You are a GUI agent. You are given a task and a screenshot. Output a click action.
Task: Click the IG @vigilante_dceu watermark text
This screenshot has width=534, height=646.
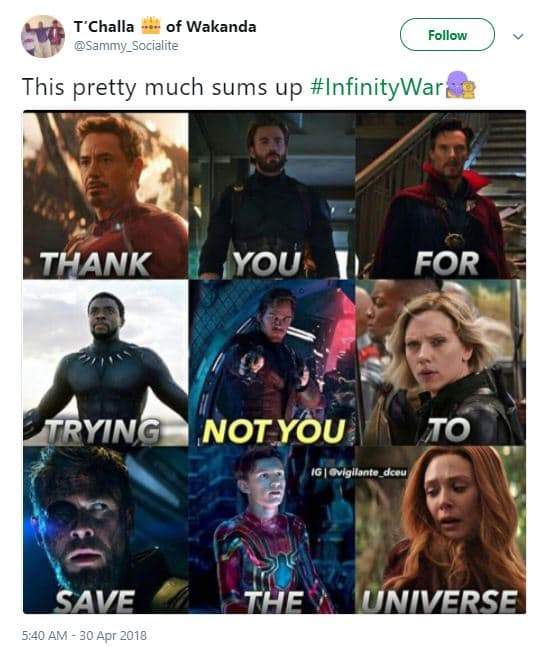[359, 473]
